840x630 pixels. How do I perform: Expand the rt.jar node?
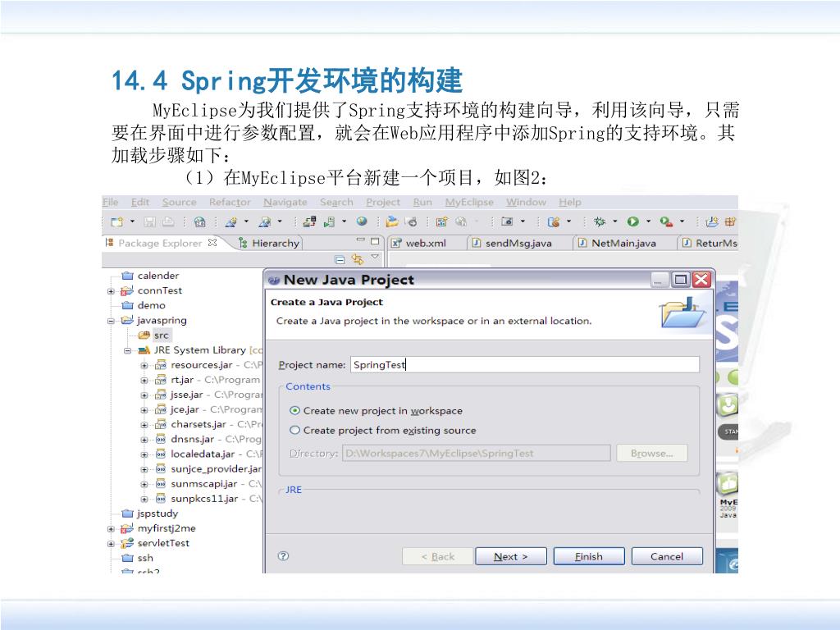coord(144,381)
